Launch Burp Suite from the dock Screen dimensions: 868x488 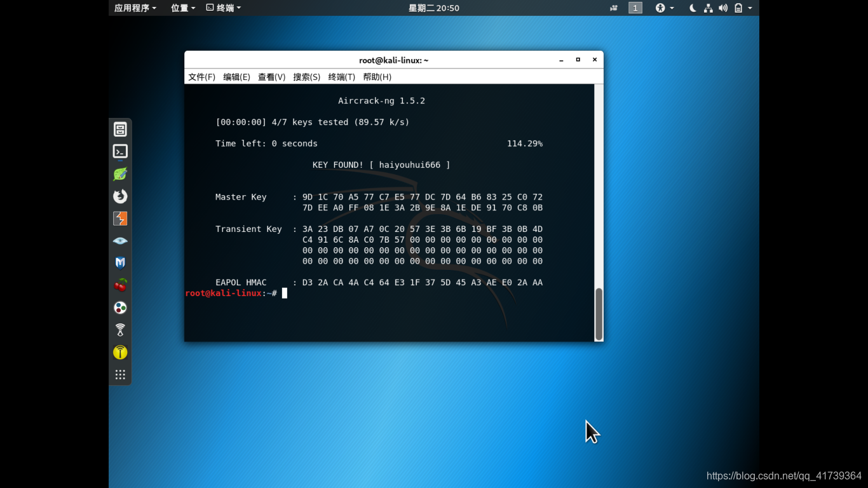[120, 219]
